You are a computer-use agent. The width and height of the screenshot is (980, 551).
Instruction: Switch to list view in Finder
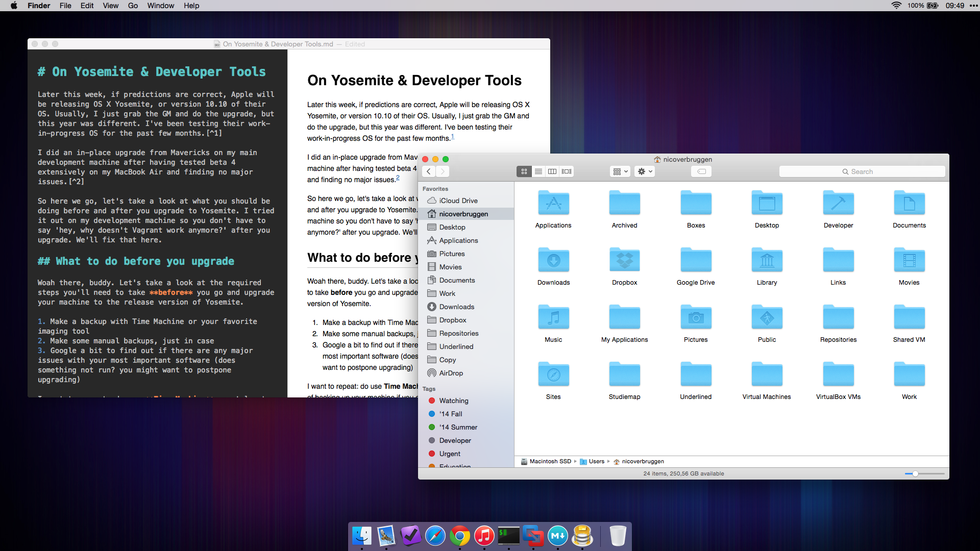point(539,171)
